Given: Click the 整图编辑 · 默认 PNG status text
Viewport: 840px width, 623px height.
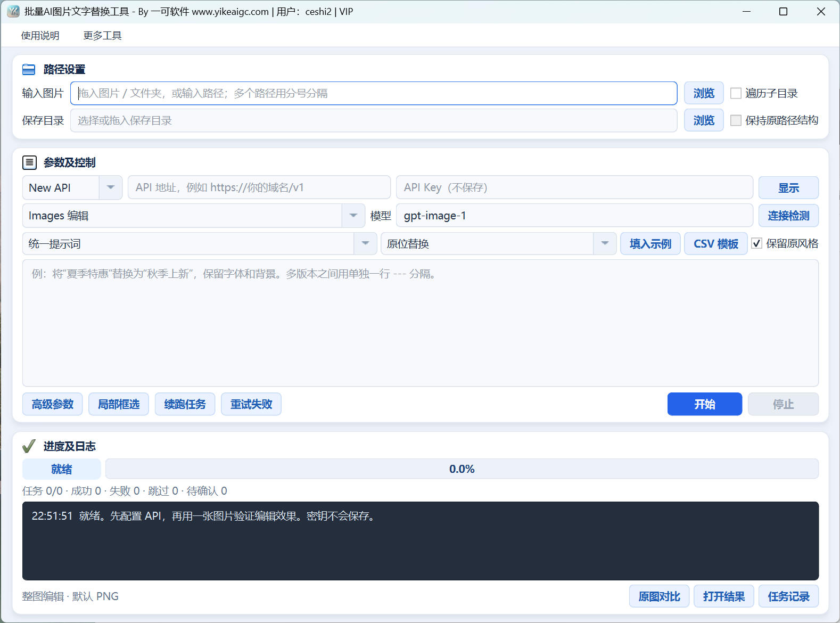Looking at the screenshot, I should [x=70, y=596].
